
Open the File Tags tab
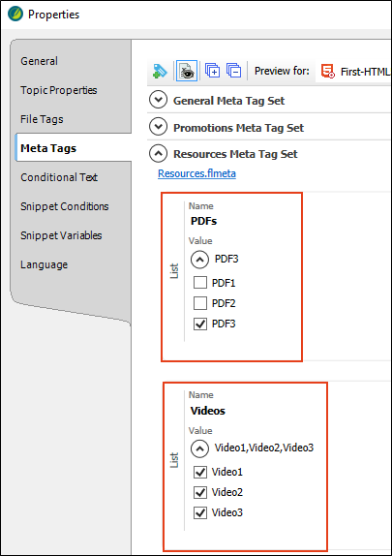pyautogui.click(x=42, y=119)
